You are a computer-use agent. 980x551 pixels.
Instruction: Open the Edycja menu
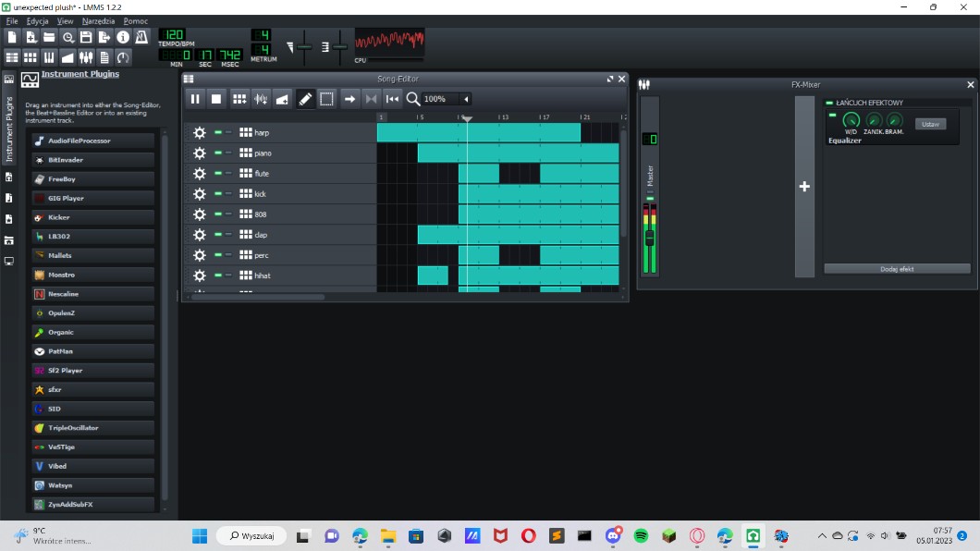pyautogui.click(x=38, y=20)
